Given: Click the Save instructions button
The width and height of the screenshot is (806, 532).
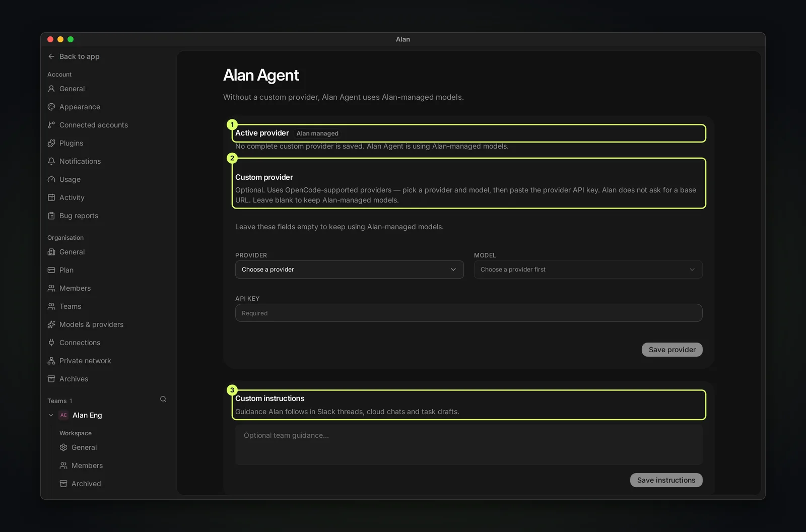Looking at the screenshot, I should (666, 480).
